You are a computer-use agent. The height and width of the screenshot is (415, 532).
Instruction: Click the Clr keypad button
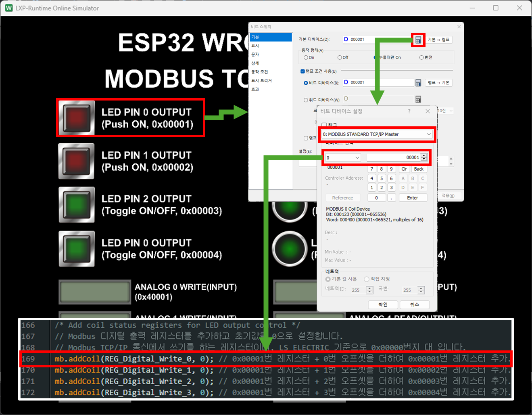(404, 169)
